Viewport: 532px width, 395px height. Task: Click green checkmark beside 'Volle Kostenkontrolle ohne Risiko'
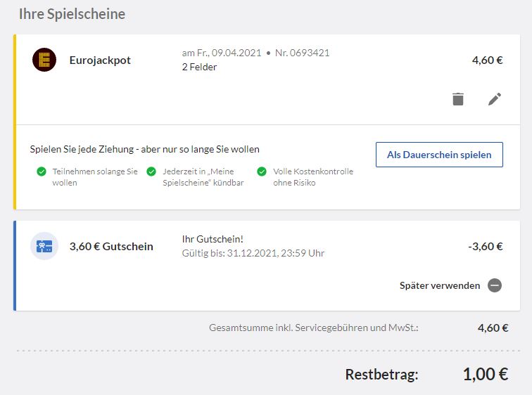[x=262, y=171]
